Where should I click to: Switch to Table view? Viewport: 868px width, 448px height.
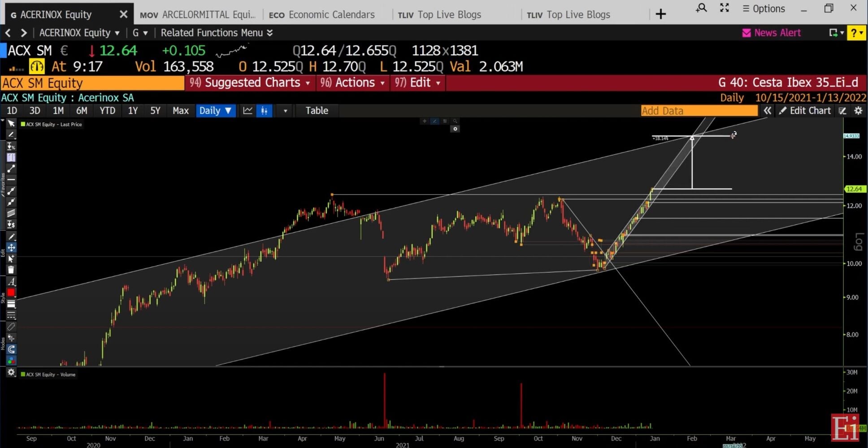(317, 111)
